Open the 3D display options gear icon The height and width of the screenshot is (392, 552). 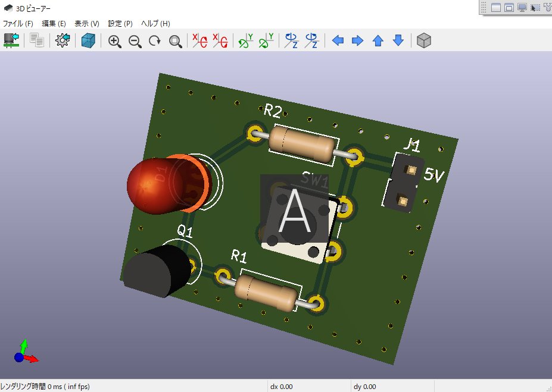click(63, 40)
